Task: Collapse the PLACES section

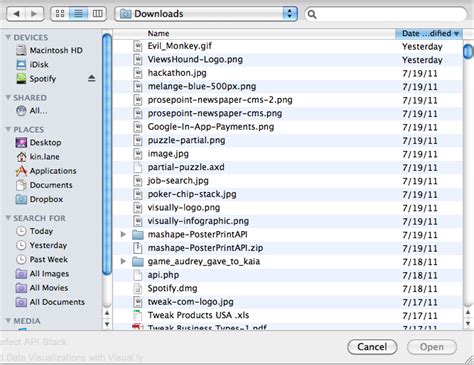Action: point(8,129)
